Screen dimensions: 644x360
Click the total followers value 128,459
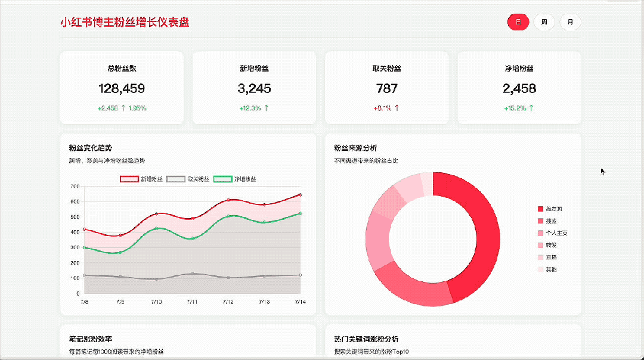point(122,88)
